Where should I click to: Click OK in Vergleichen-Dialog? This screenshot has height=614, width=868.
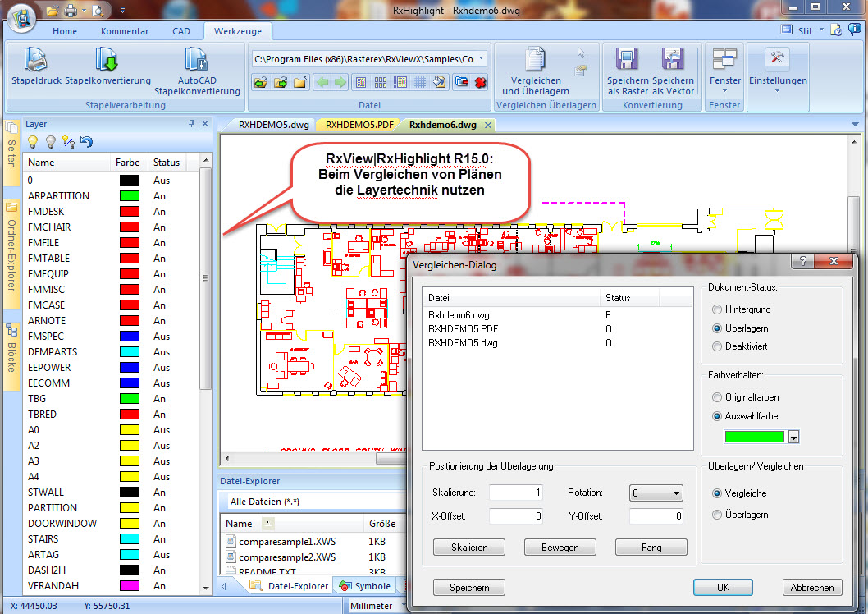722,588
